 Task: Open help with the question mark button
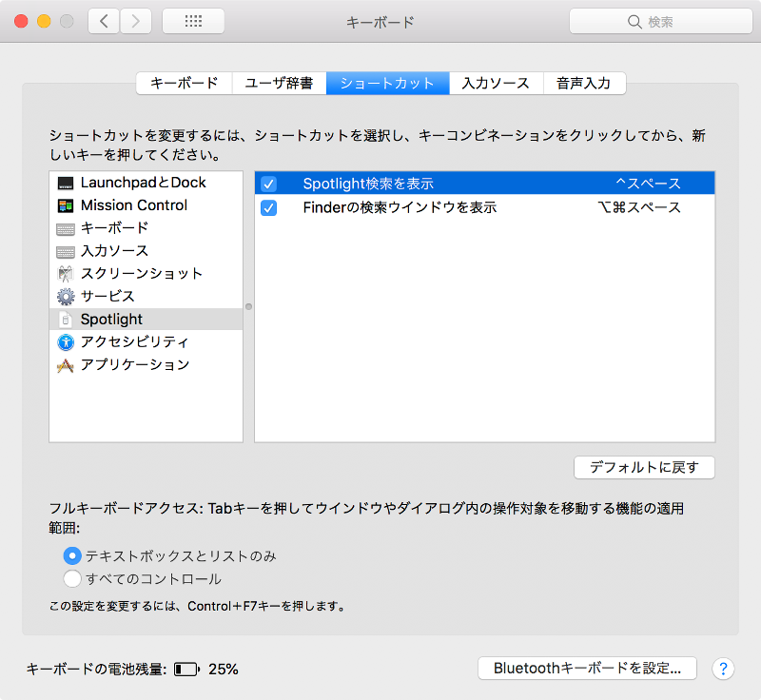[723, 669]
